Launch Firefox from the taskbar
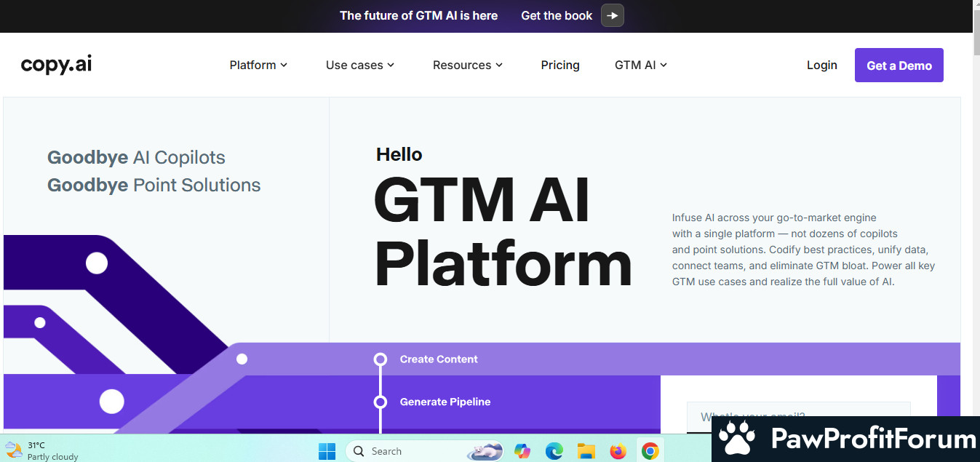980x462 pixels. tap(618, 451)
